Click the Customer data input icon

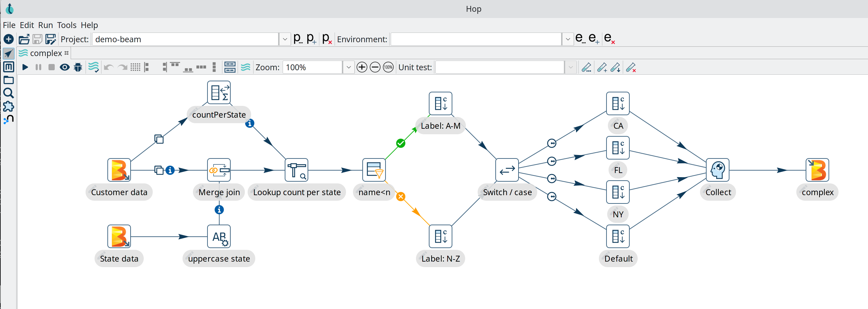point(119,170)
